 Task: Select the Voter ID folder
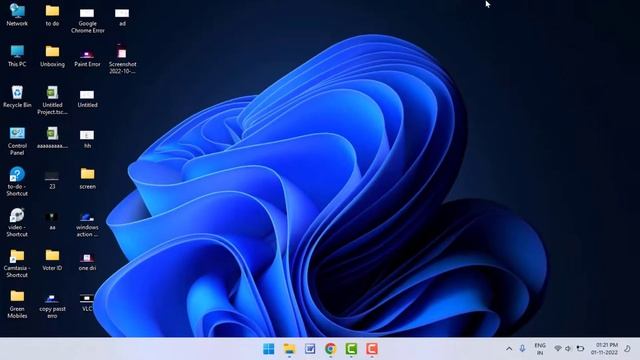click(52, 260)
